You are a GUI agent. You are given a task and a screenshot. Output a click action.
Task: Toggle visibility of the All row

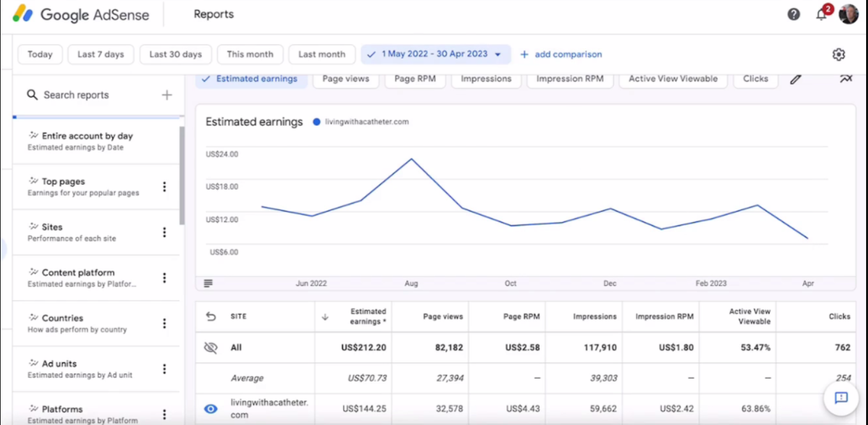[211, 348]
